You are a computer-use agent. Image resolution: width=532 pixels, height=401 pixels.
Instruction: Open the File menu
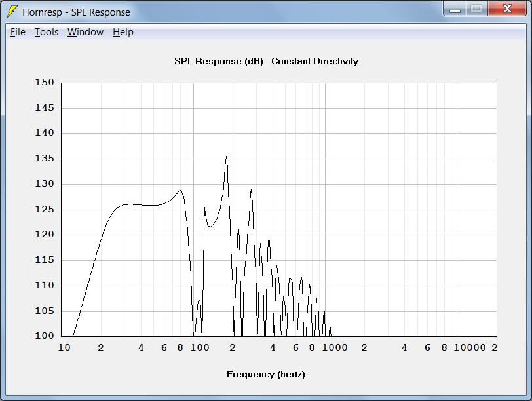[x=18, y=32]
